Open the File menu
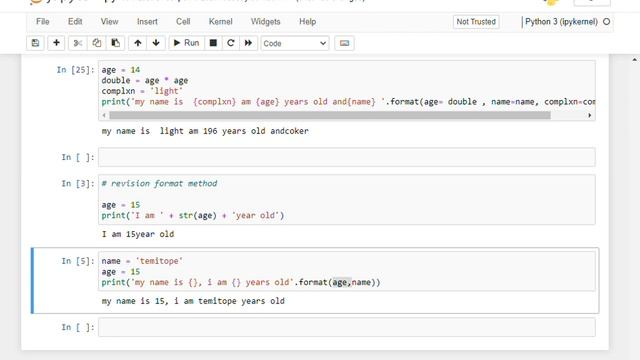The image size is (640, 360). click(x=43, y=22)
